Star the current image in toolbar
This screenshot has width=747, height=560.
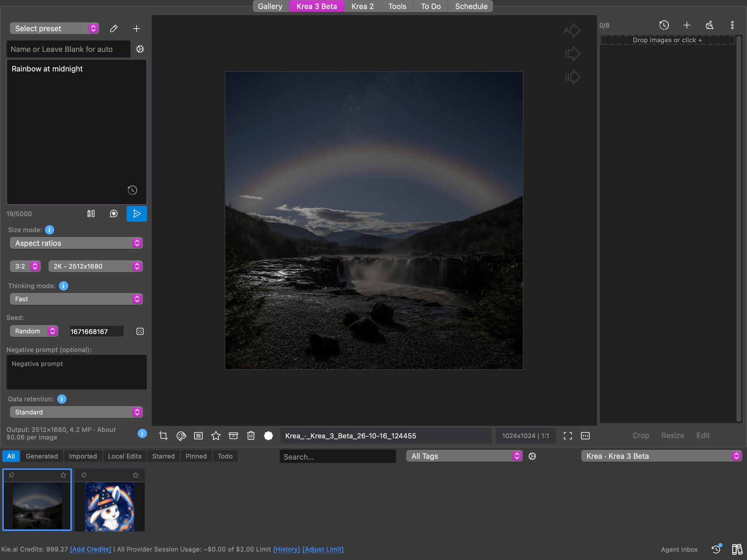(216, 436)
